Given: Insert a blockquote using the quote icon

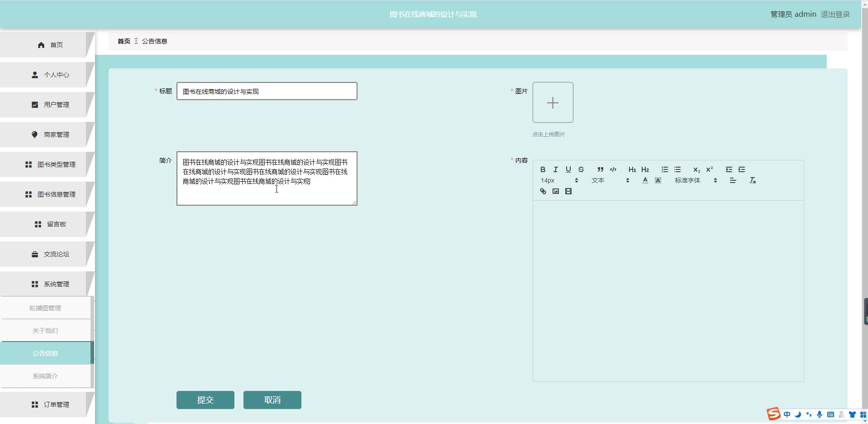Looking at the screenshot, I should click(600, 169).
